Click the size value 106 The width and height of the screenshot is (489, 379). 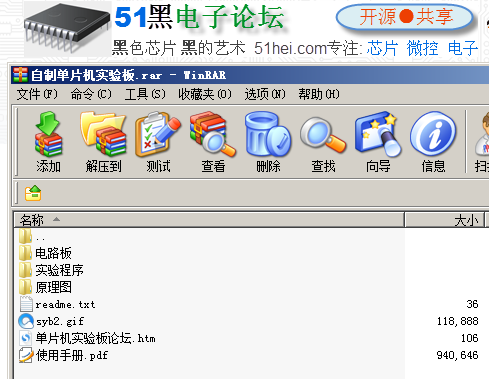(470, 338)
